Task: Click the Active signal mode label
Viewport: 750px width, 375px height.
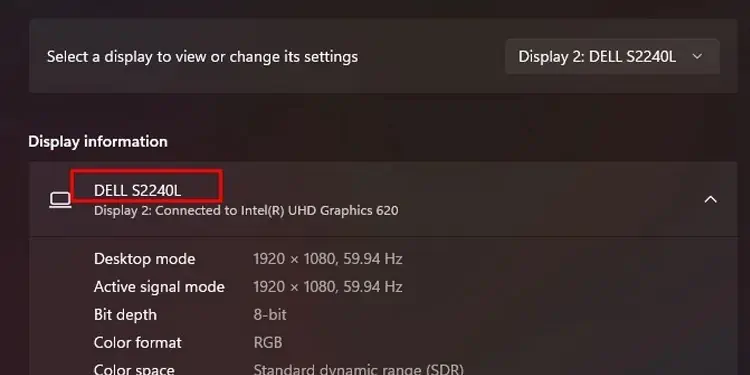Action: 159,287
